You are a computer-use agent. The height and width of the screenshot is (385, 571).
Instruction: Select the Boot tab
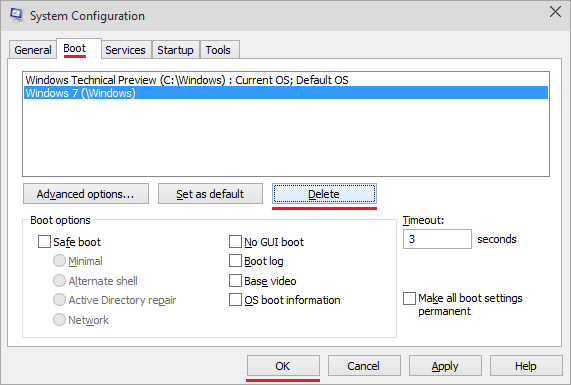click(x=79, y=48)
